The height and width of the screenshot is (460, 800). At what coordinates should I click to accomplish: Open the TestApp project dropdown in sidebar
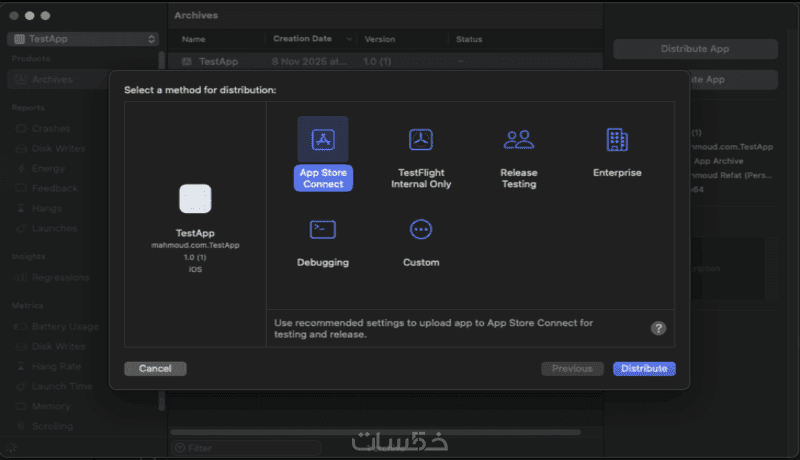tap(83, 39)
